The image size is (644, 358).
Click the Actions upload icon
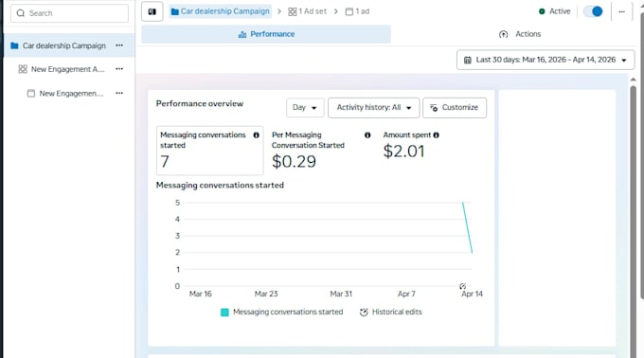504,34
